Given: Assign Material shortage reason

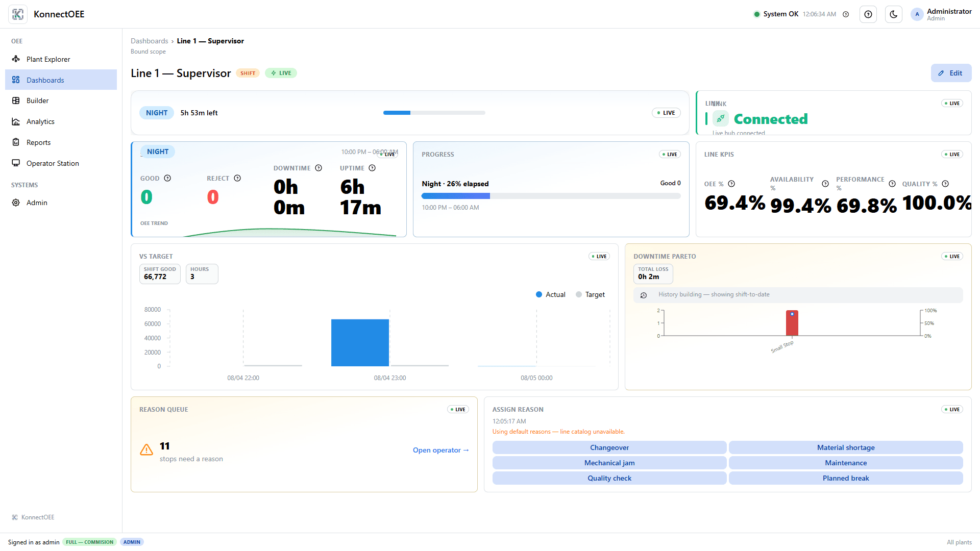Looking at the screenshot, I should click(846, 447).
